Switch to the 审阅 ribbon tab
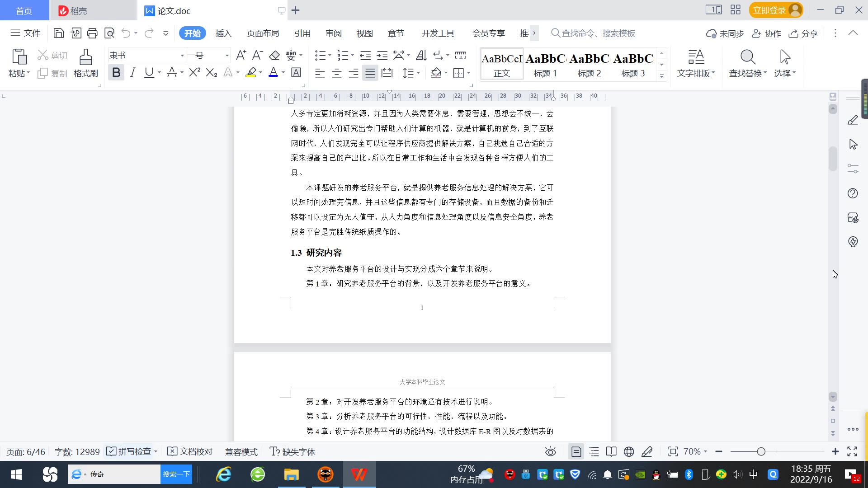Screen dimensions: 868x488 (334, 33)
